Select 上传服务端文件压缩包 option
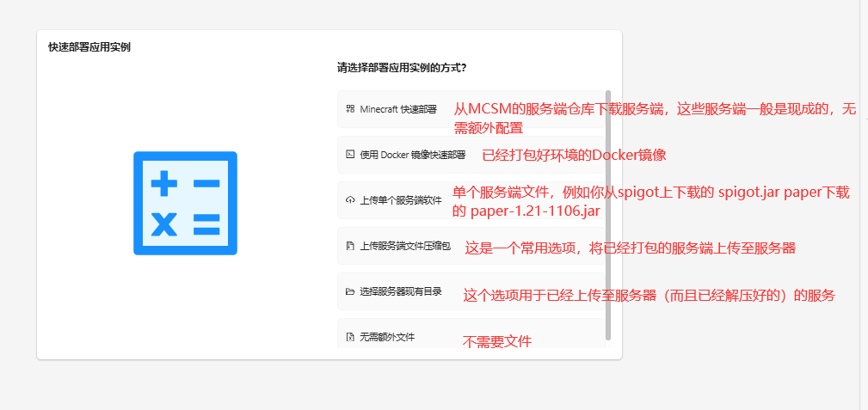 (x=404, y=246)
